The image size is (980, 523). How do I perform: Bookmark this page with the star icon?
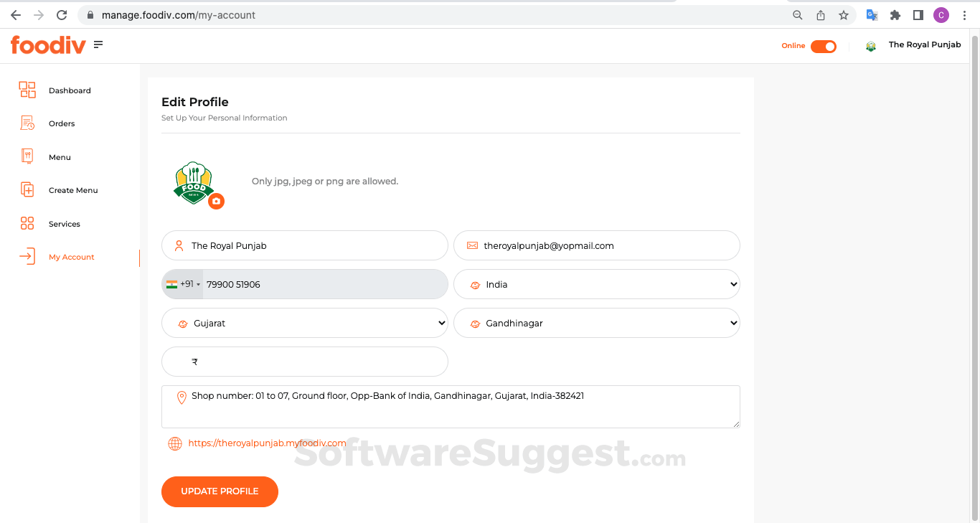tap(844, 15)
